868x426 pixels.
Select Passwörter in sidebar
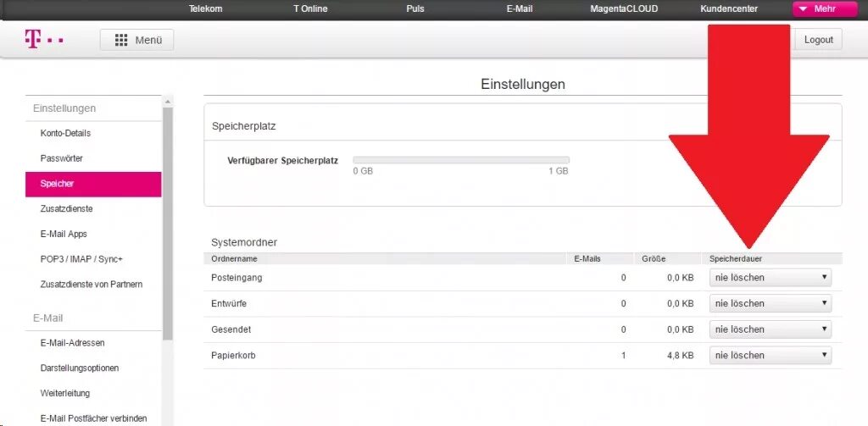click(x=61, y=158)
